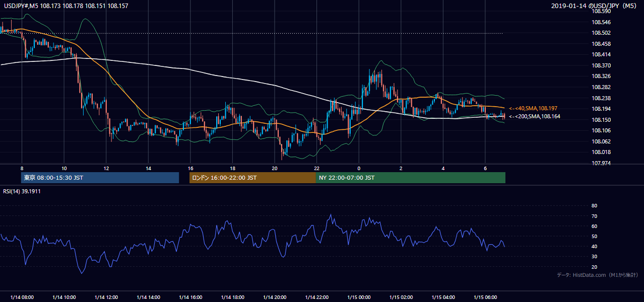This screenshot has height=302, width=644.
Task: Click the 2019-01-14 のUSD/JPY (M5) chart title
Action: (595, 6)
